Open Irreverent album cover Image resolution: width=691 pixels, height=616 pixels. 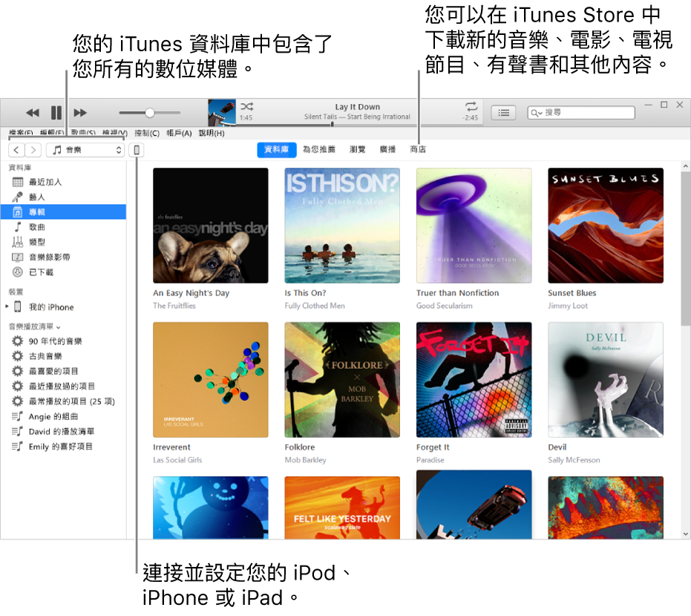tap(211, 380)
